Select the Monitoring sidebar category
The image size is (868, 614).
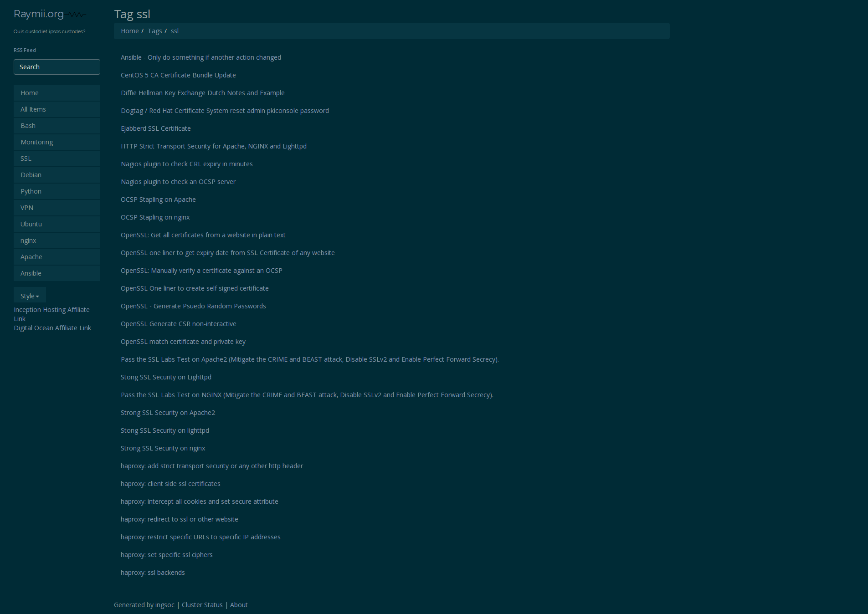pos(57,142)
